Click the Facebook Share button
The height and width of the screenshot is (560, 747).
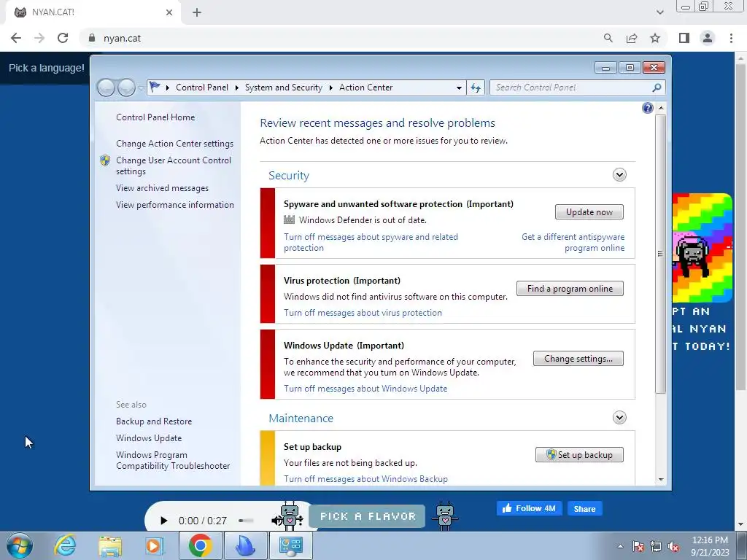pos(584,508)
